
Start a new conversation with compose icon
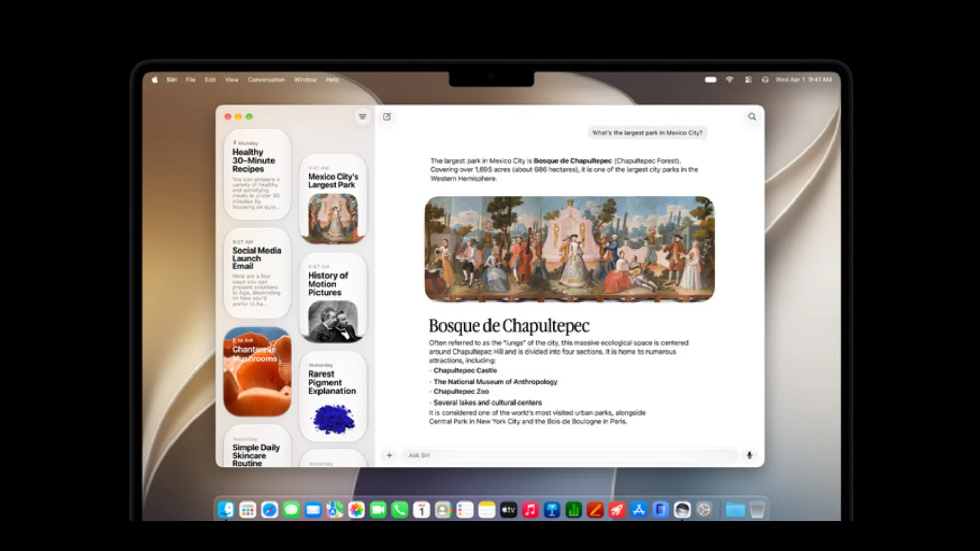(x=387, y=117)
